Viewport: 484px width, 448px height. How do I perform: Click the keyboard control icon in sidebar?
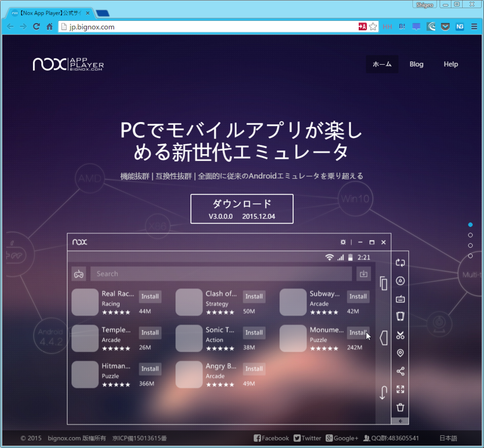400,299
